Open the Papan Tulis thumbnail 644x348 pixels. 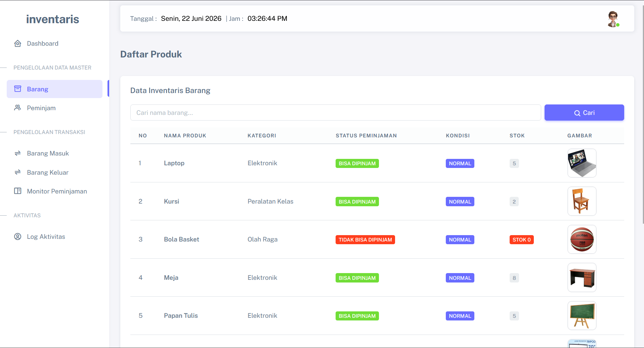coord(582,315)
